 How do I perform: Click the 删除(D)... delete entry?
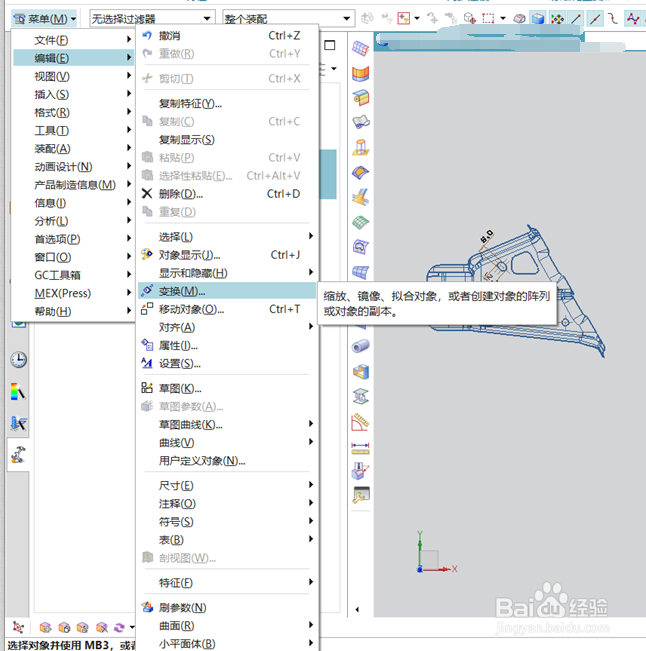pos(227,194)
